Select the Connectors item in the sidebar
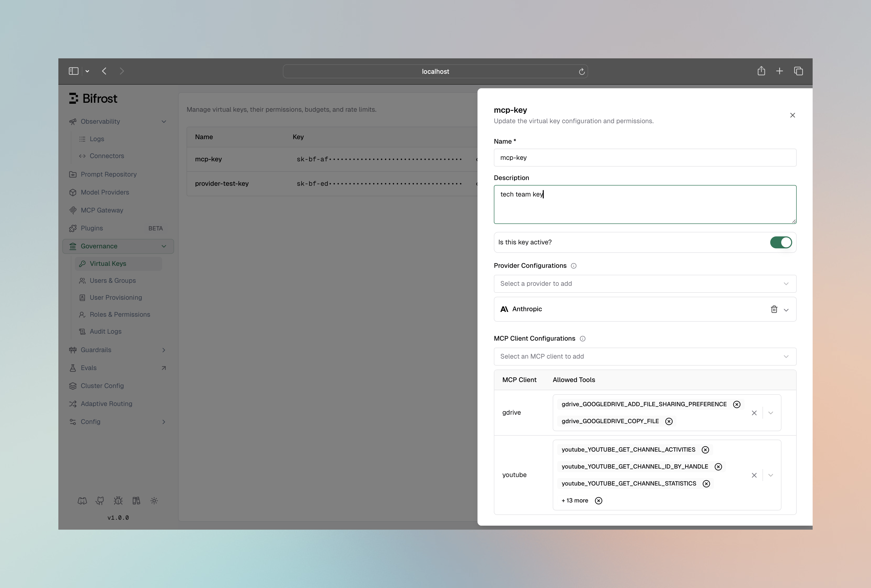Screen dimensions: 871x588 107,156
